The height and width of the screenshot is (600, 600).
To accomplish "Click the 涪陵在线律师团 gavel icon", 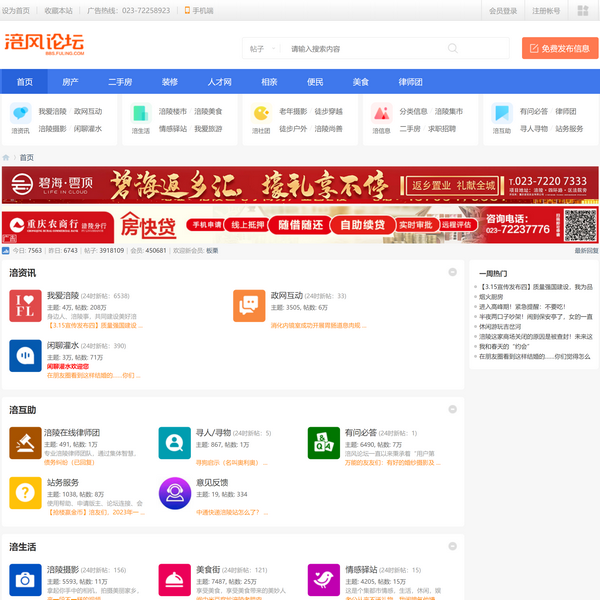I will pyautogui.click(x=25, y=443).
